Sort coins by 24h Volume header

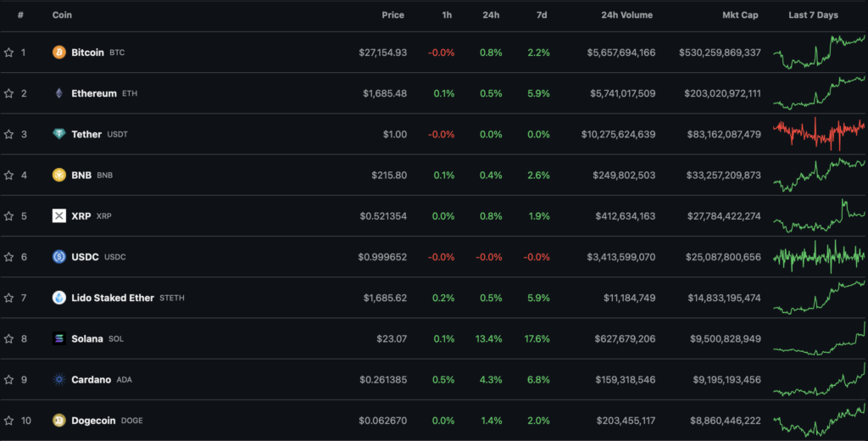click(x=627, y=15)
